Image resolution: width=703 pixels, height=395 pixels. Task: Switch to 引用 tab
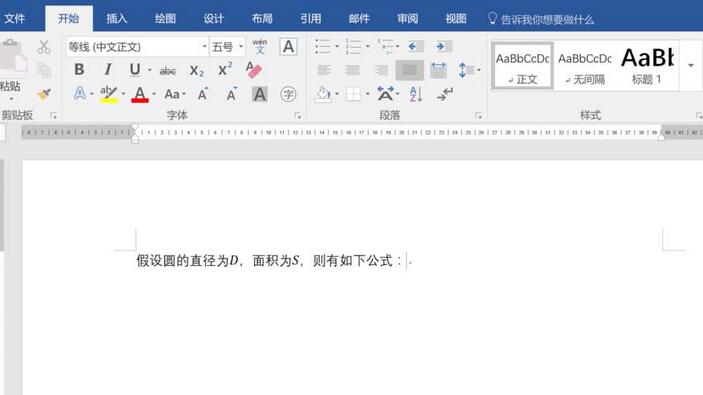(310, 18)
